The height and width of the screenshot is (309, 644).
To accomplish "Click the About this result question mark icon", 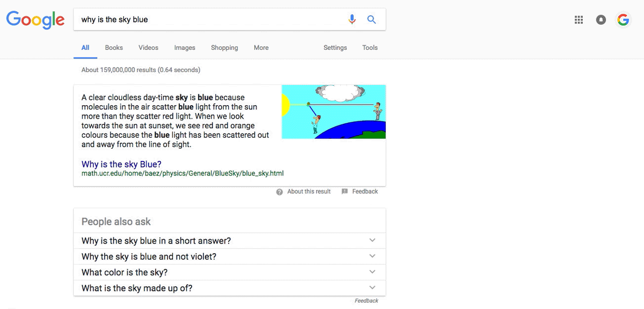I will pyautogui.click(x=280, y=192).
